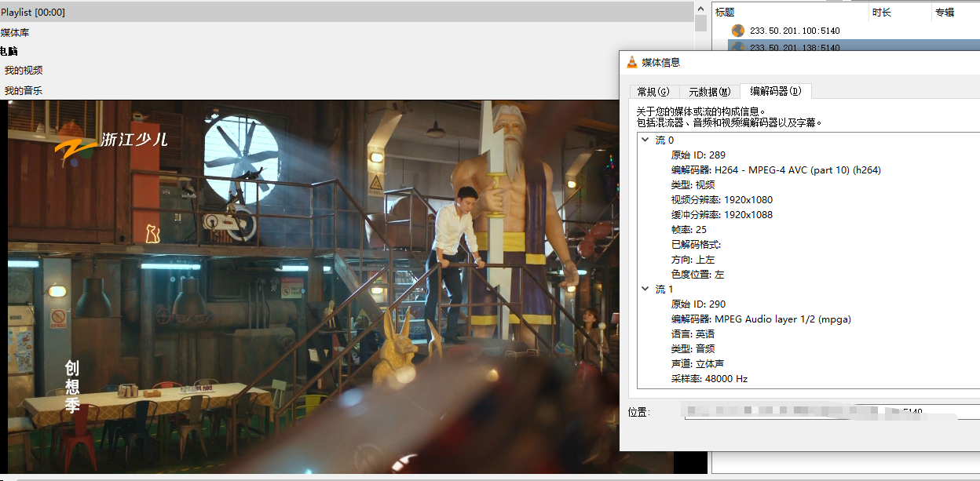This screenshot has width=980, height=481.
Task: Select the 类型: 音频 row
Action: (693, 348)
